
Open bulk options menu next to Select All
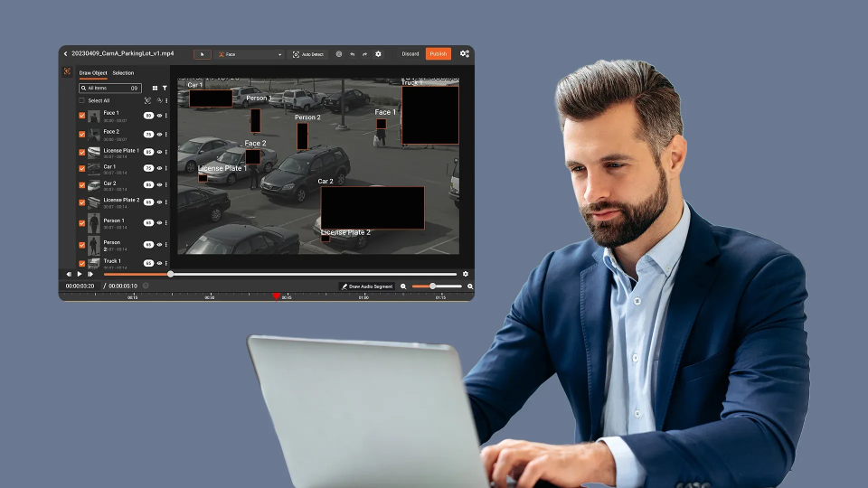click(166, 100)
